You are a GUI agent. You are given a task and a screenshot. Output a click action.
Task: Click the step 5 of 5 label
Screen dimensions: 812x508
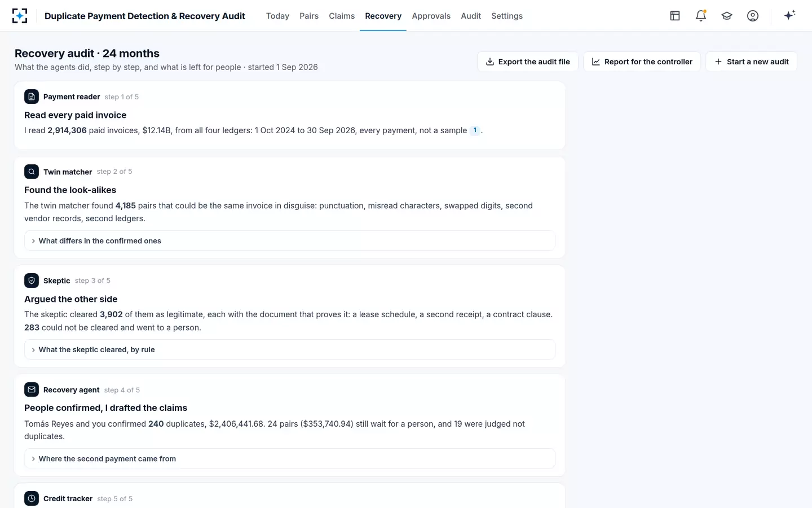(115, 499)
